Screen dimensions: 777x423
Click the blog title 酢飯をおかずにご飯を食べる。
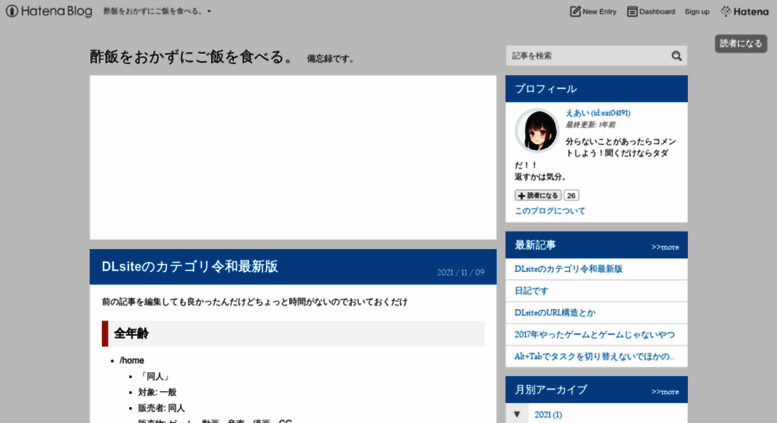[191, 57]
